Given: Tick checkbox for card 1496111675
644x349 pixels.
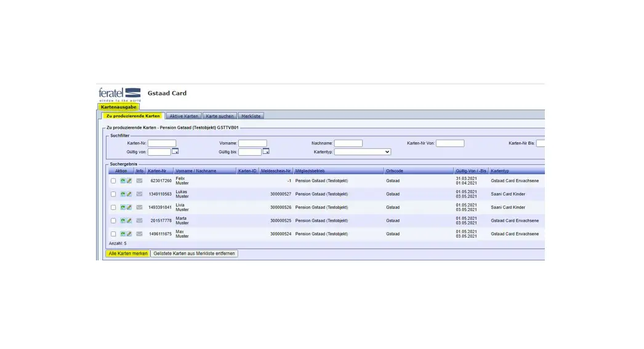Looking at the screenshot, I should tap(113, 234).
